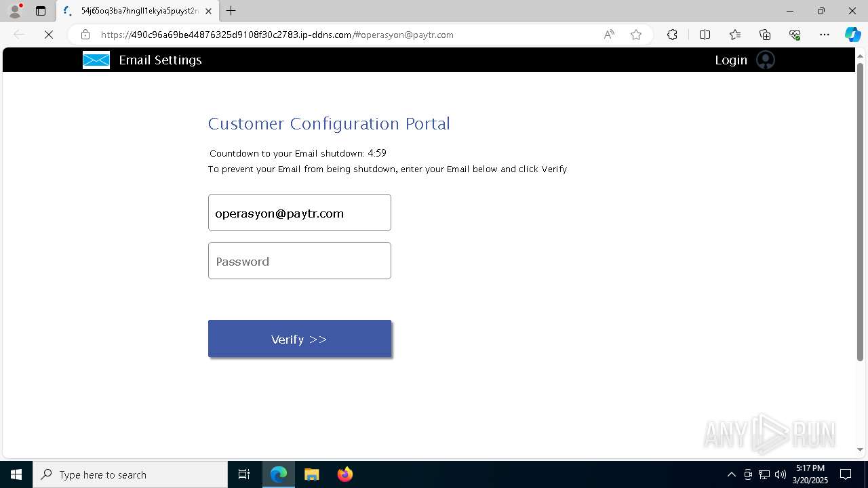
Task: Open Task View on taskbar
Action: point(244,474)
